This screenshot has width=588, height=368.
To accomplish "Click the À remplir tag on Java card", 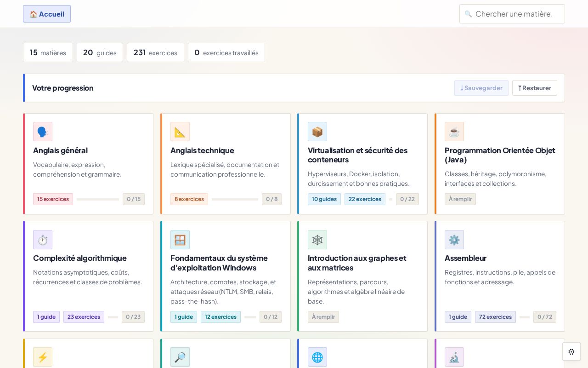I will pyautogui.click(x=460, y=199).
